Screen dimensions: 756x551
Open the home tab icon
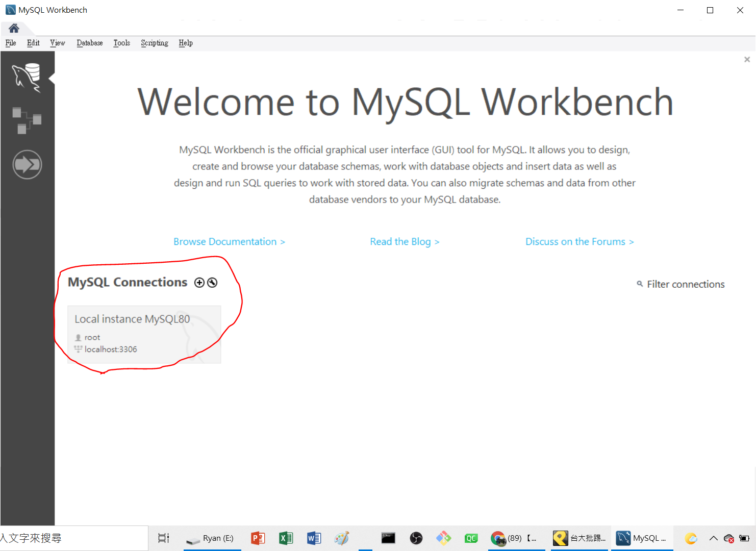coord(14,28)
